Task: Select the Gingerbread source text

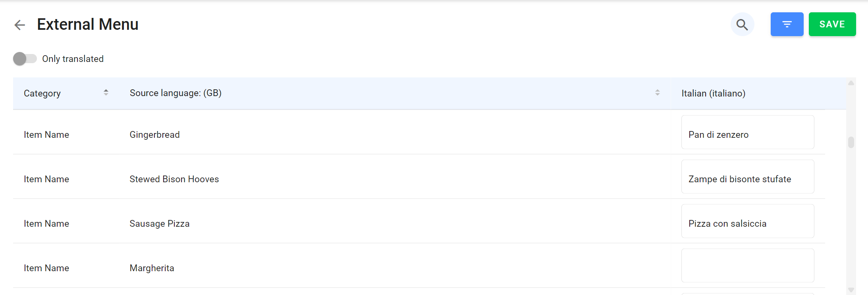Action: tap(154, 135)
